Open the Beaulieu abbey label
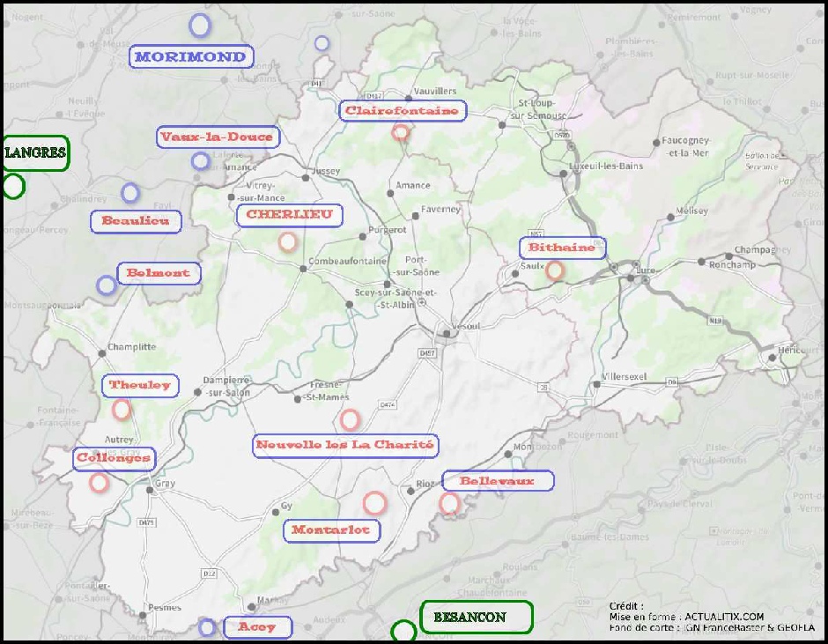828x644 pixels. tap(135, 221)
